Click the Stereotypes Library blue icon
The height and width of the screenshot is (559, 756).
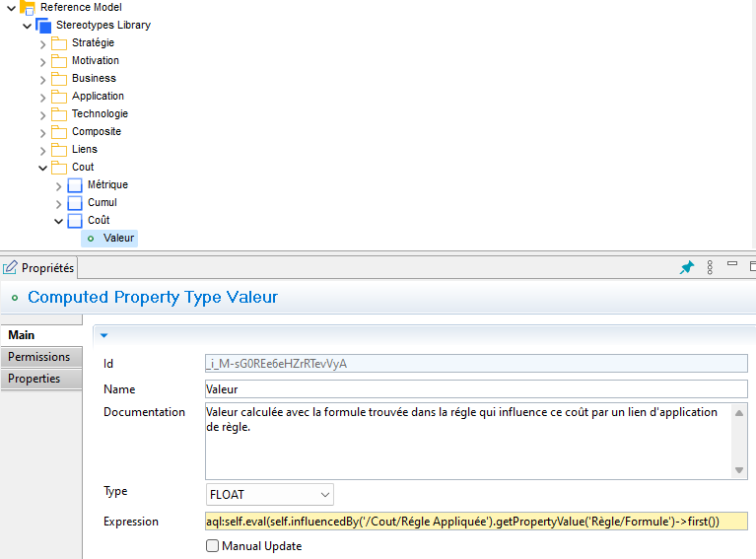point(43,25)
